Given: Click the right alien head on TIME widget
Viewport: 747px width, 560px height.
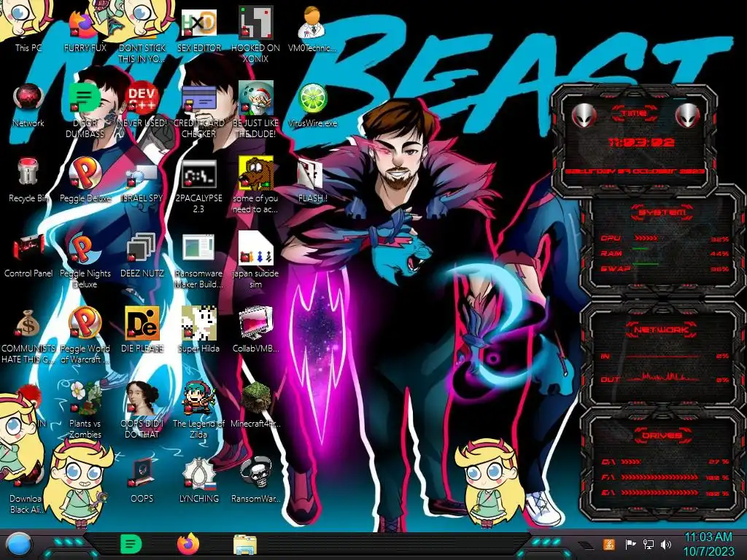Looking at the screenshot, I should [x=687, y=114].
